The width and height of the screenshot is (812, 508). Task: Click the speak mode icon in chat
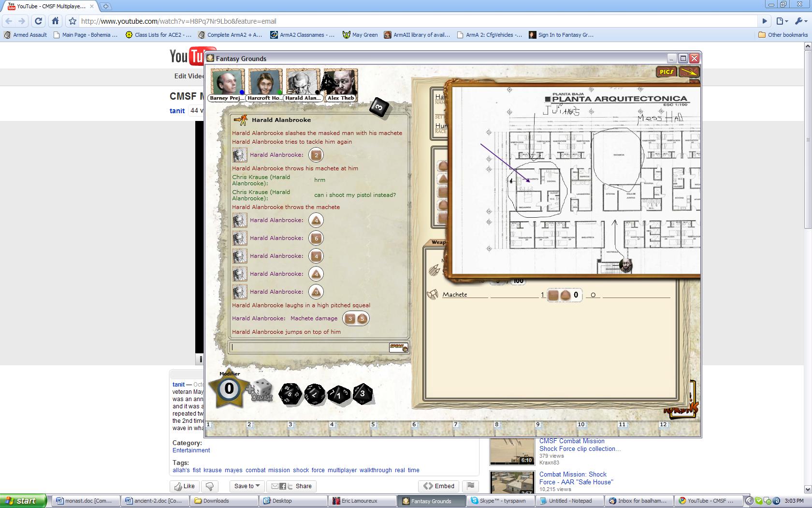point(398,347)
